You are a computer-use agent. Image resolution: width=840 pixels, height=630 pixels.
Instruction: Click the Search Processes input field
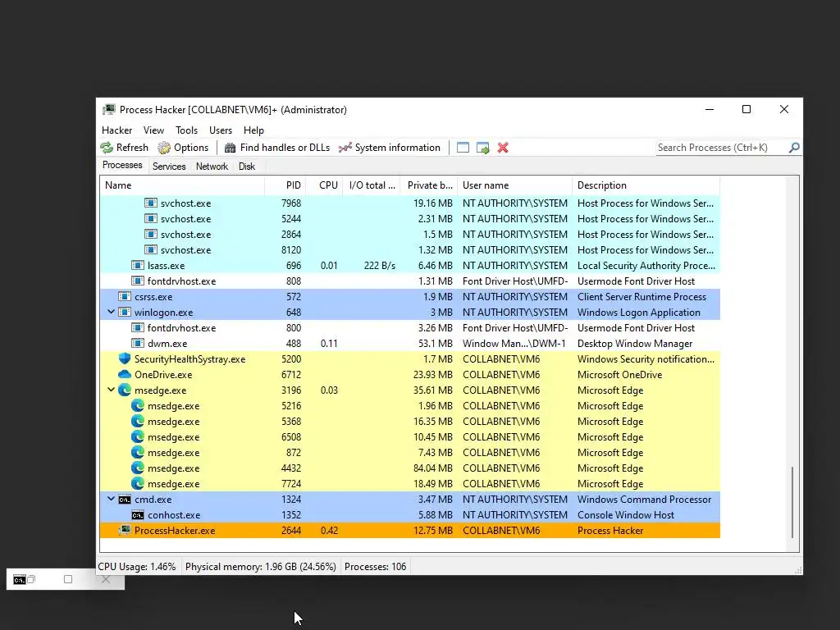click(722, 148)
